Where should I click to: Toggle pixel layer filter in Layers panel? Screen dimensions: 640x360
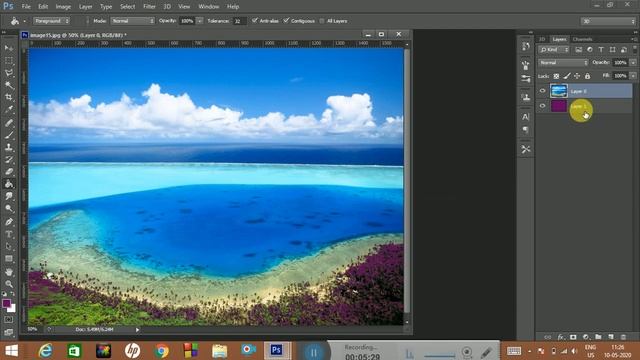coord(578,49)
